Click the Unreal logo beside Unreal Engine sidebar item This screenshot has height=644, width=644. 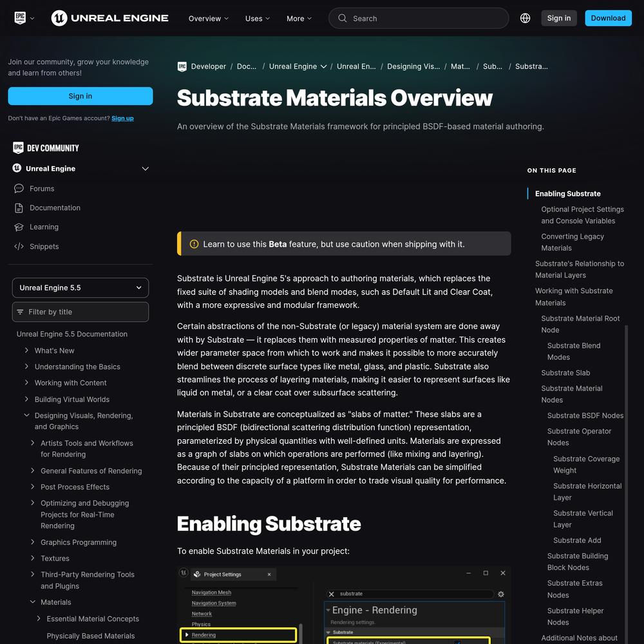pyautogui.click(x=17, y=168)
